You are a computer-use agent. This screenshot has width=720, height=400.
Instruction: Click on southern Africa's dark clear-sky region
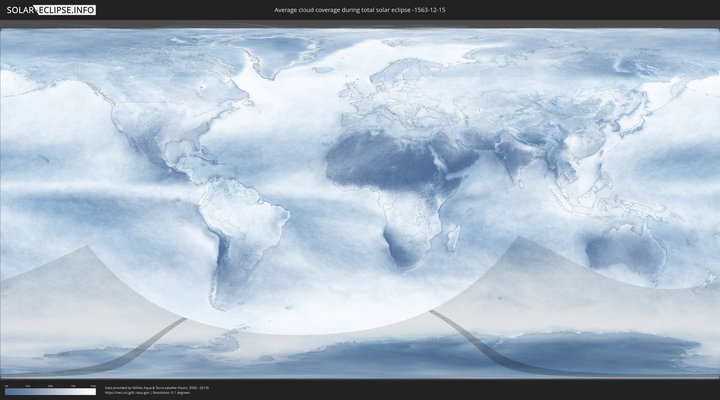pyautogui.click(x=403, y=245)
